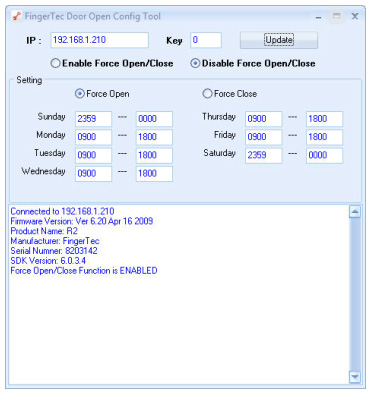This screenshot has width=371, height=394.
Task: Edit Sunday end time 0000
Action: click(x=154, y=119)
